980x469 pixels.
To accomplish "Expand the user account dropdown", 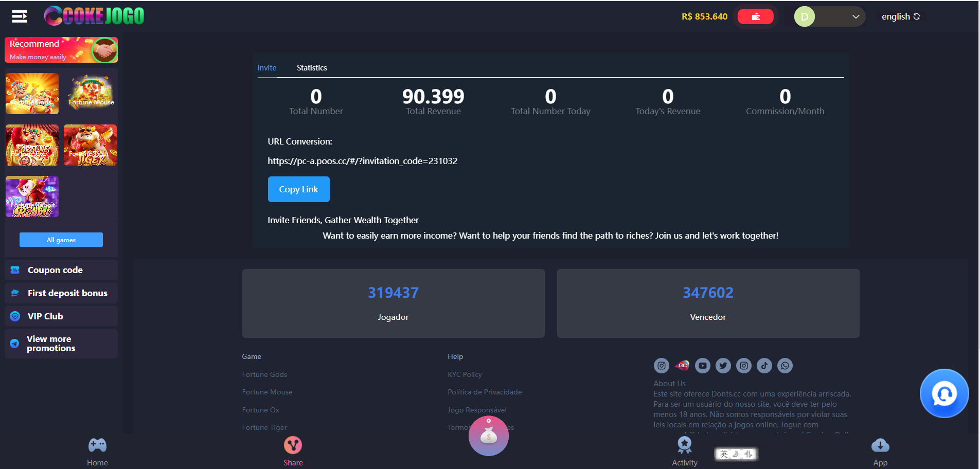I will [x=829, y=16].
